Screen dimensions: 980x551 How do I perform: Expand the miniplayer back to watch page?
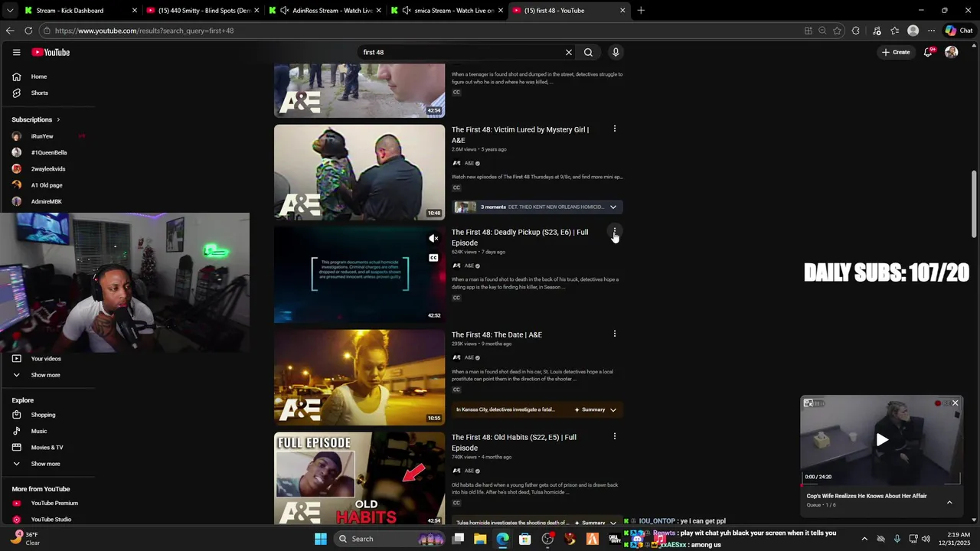[808, 403]
